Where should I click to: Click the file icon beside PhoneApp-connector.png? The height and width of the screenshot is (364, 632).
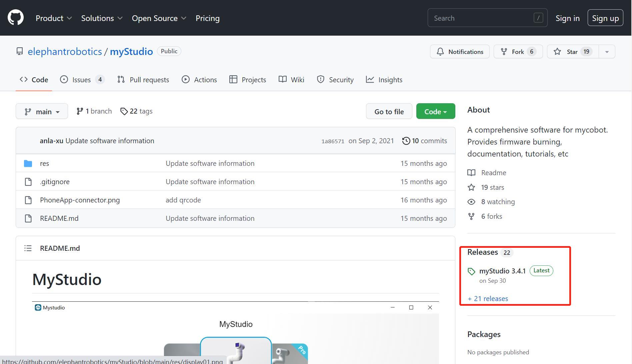(x=28, y=200)
